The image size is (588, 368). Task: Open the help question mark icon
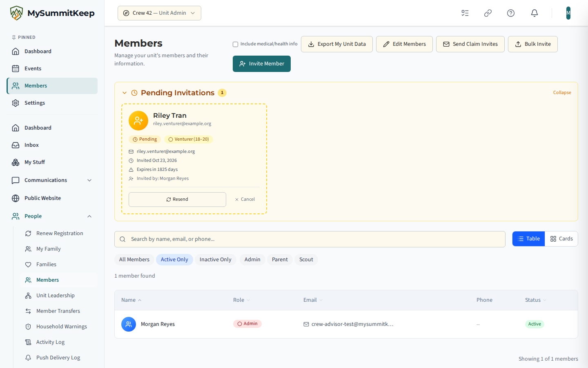[511, 13]
